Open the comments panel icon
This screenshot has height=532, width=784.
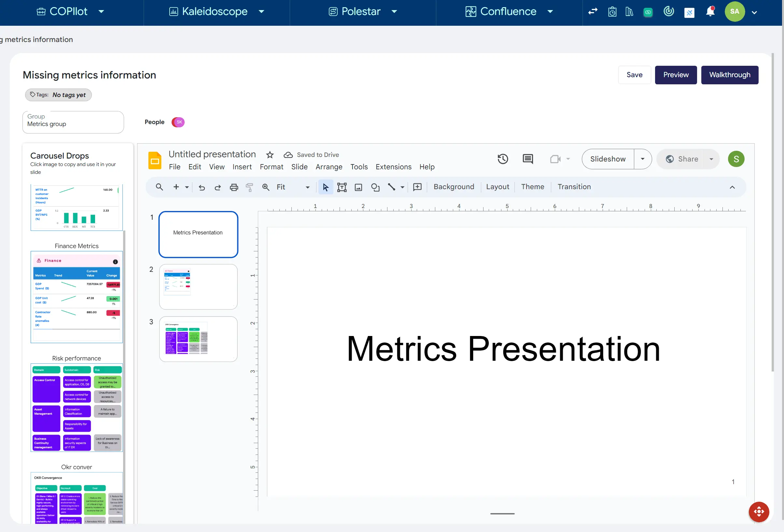[528, 159]
